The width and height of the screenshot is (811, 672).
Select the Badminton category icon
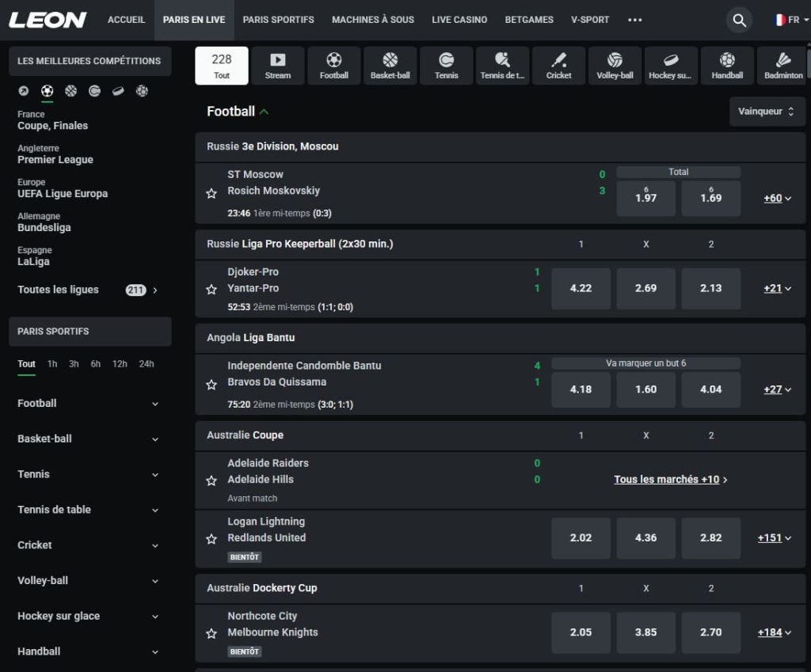point(783,66)
